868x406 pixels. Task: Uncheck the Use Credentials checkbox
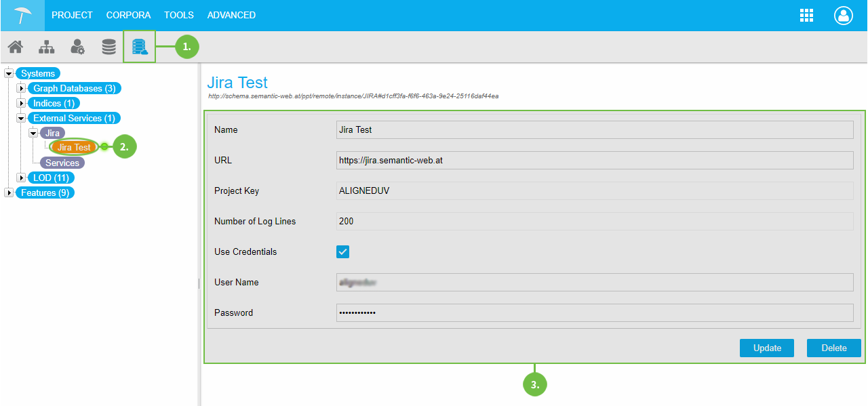click(x=343, y=251)
